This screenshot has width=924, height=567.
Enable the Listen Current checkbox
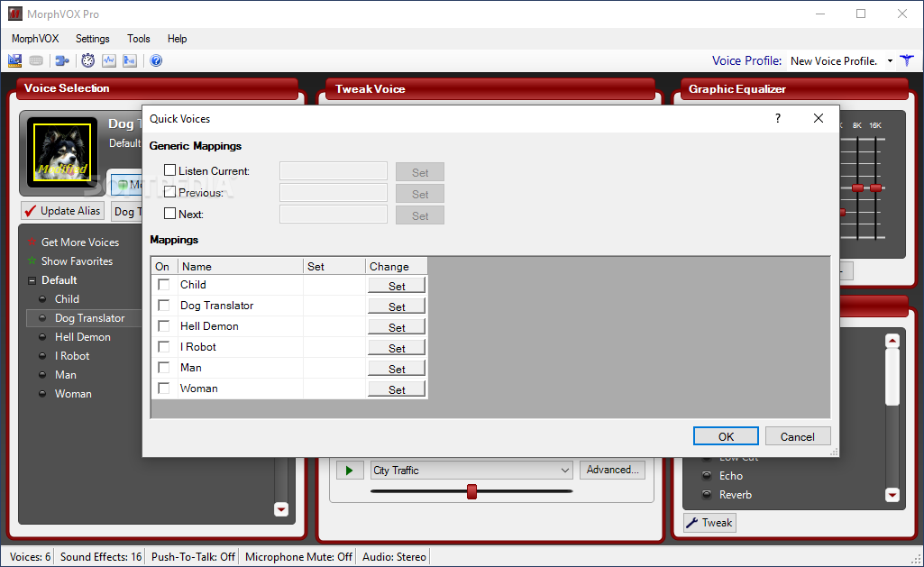click(x=169, y=170)
